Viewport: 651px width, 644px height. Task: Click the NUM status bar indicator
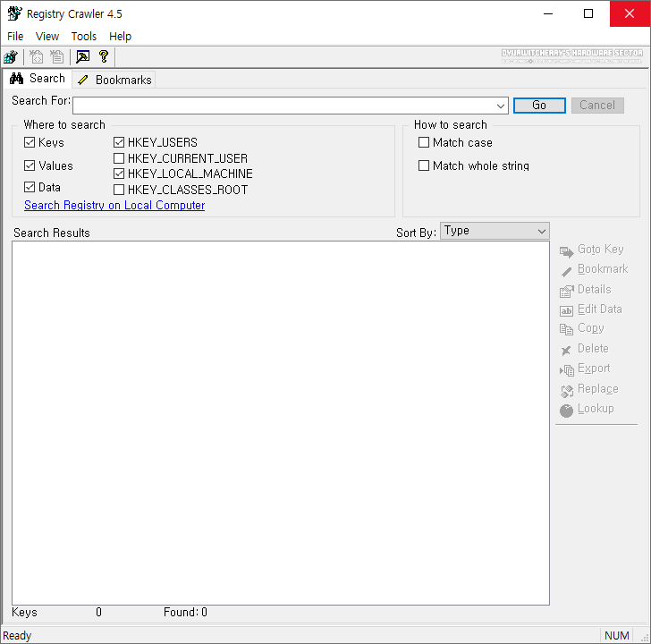click(x=617, y=636)
